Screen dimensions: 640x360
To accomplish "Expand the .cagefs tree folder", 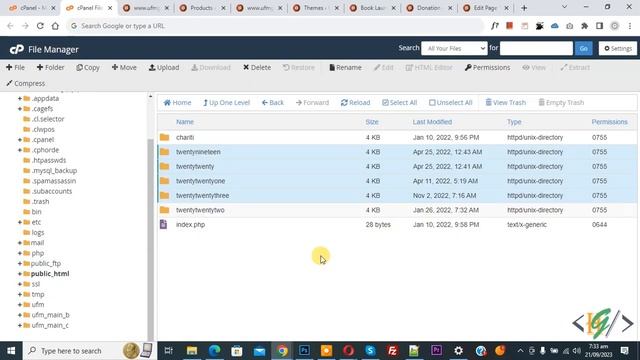I will point(20,109).
